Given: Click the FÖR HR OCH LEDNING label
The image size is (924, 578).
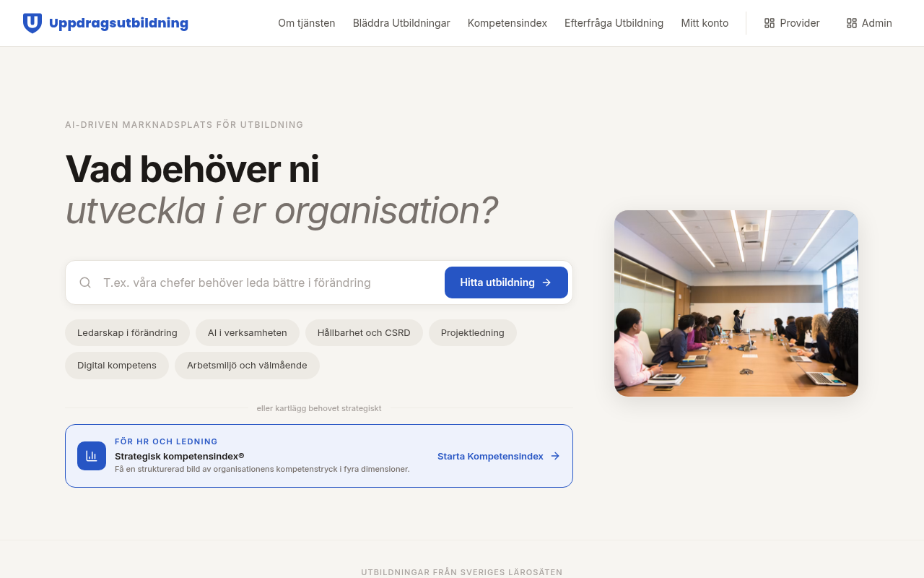Looking at the screenshot, I should point(166,441).
